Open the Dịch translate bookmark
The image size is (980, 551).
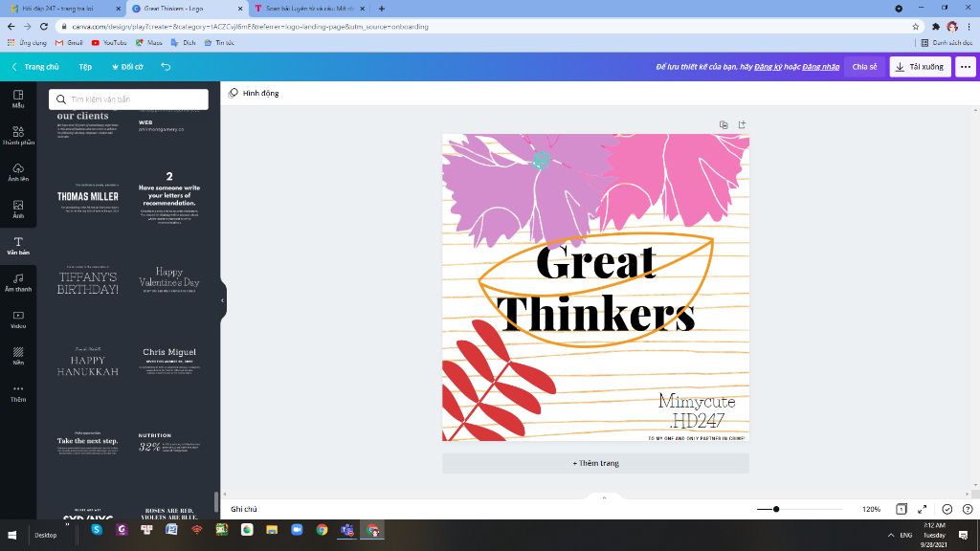[x=183, y=42]
